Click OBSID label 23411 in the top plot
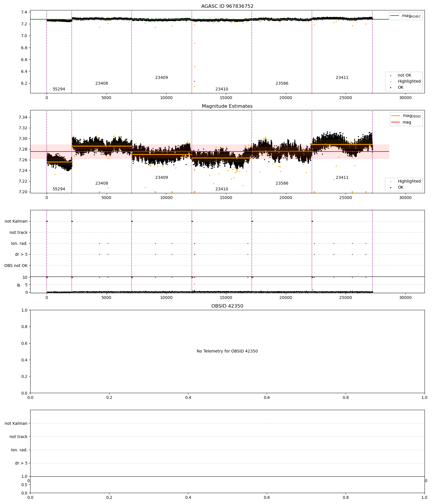This screenshot has width=432, height=504. coord(342,78)
